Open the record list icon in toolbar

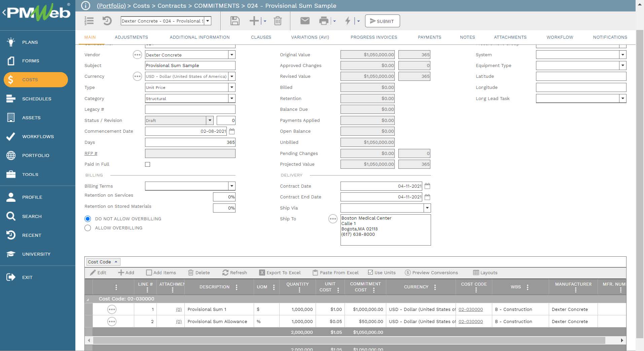(89, 21)
